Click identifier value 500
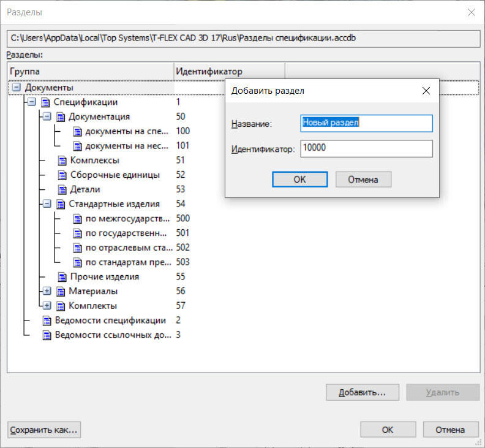The height and width of the screenshot is (448, 485). pos(183,218)
